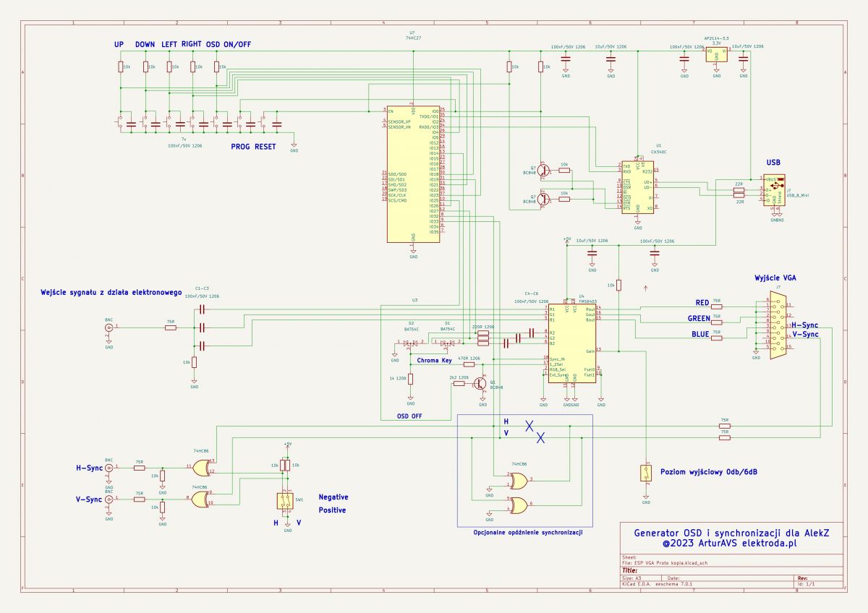Click the DOWN button label

point(145,44)
